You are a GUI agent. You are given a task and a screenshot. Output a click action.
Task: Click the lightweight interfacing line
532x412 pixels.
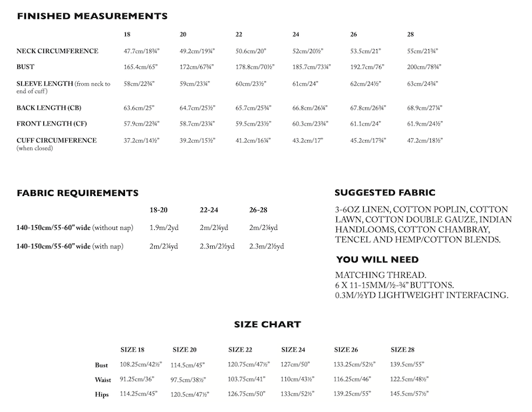click(x=422, y=295)
